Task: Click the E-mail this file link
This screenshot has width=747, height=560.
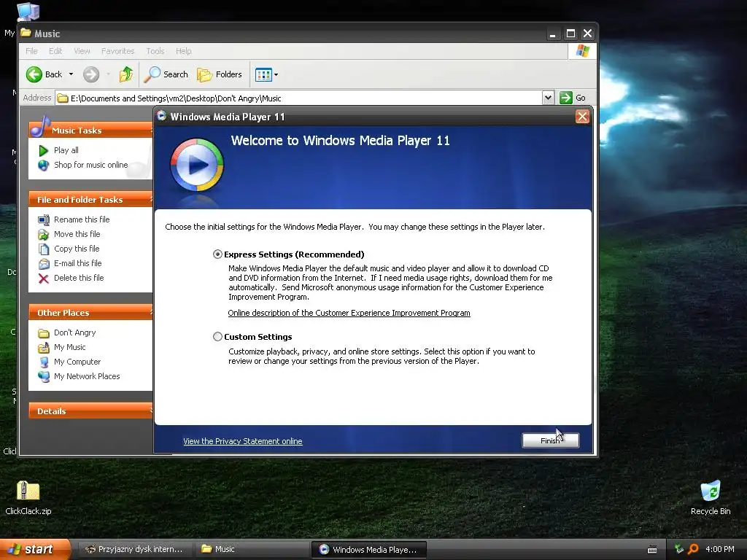Action: (77, 263)
